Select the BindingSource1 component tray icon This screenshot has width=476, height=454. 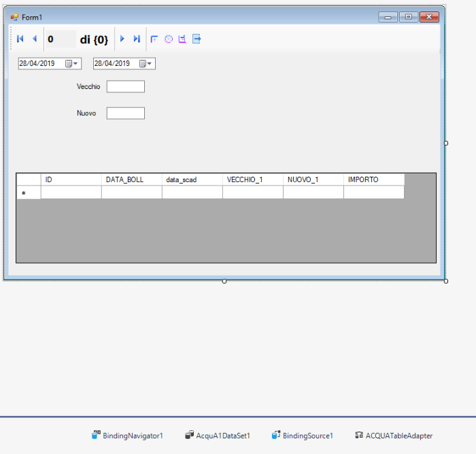(276, 435)
